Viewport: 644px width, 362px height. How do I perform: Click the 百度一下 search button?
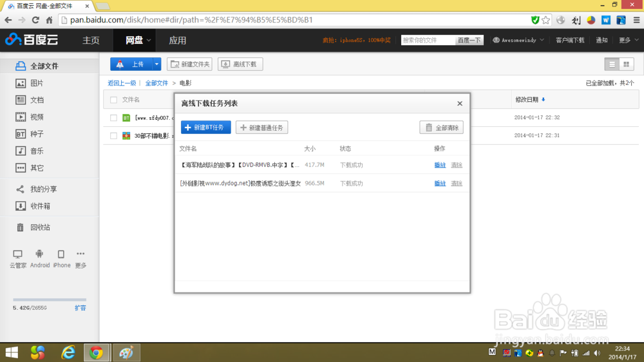coord(469,40)
